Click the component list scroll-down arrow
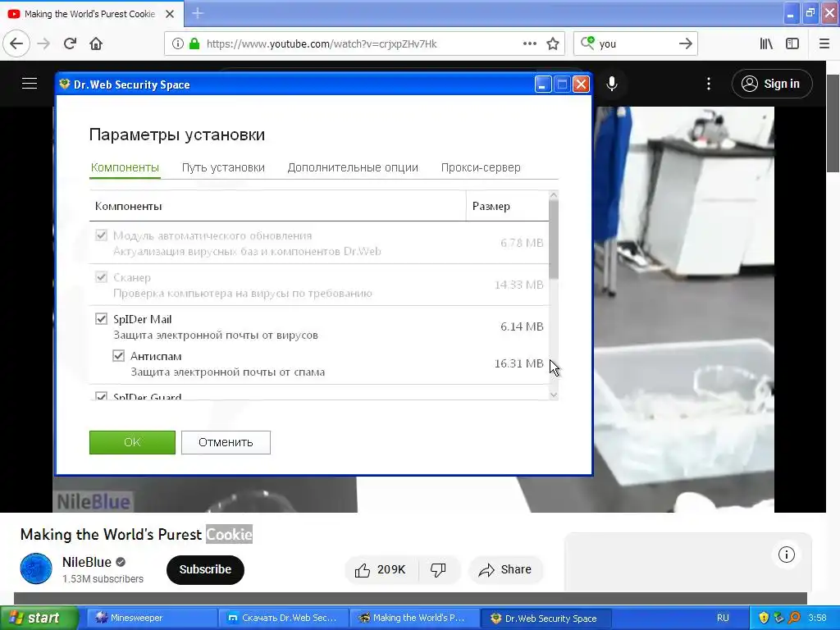 [x=554, y=395]
